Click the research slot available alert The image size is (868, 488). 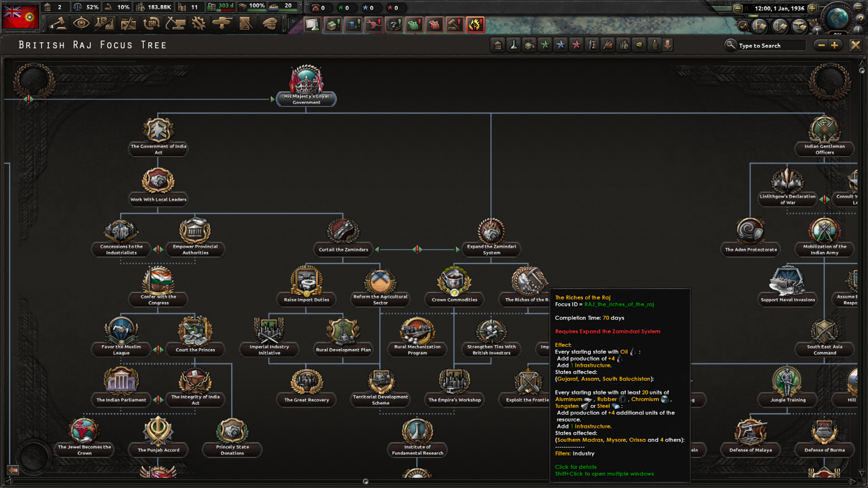(312, 24)
